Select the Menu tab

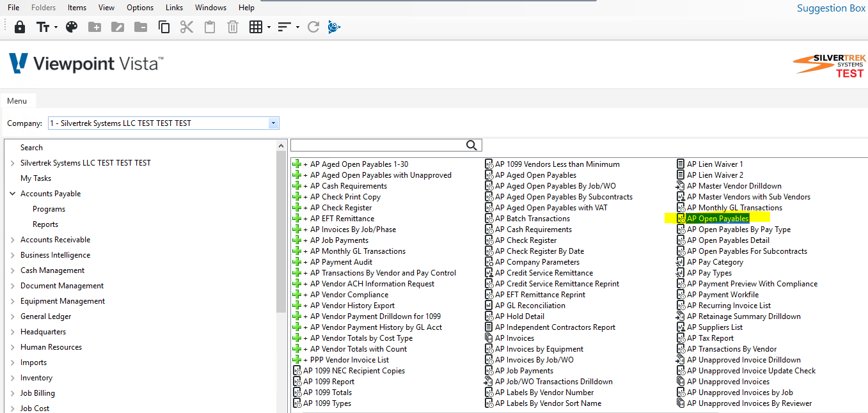point(17,101)
